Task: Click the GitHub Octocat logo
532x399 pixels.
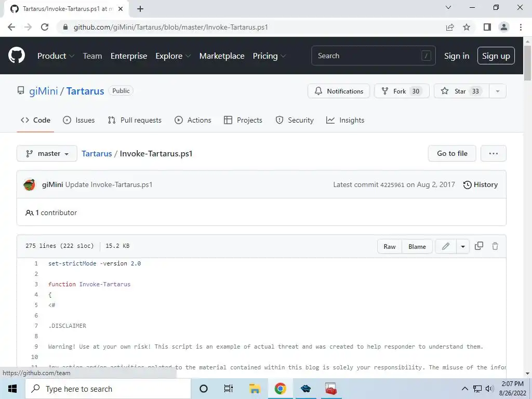Action: (16, 56)
